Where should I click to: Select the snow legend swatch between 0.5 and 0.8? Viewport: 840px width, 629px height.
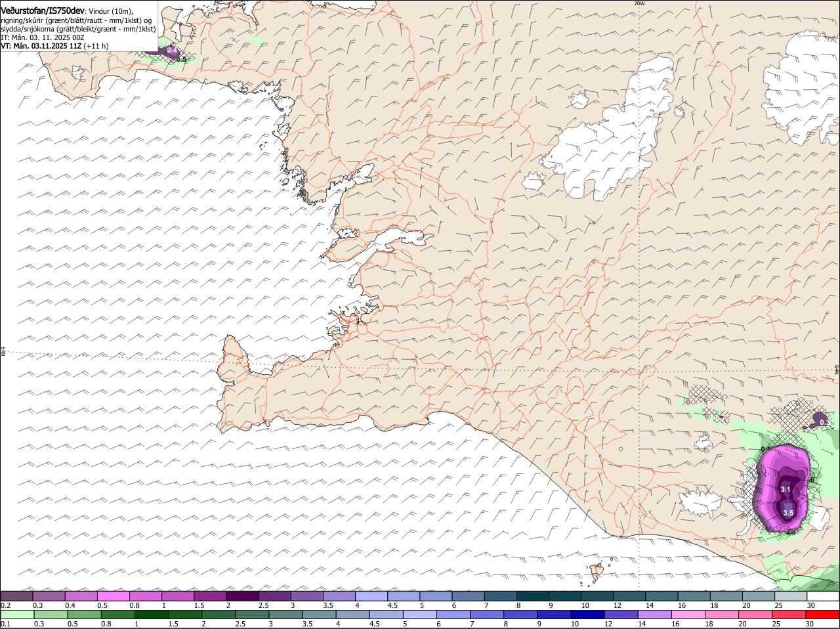click(113, 596)
